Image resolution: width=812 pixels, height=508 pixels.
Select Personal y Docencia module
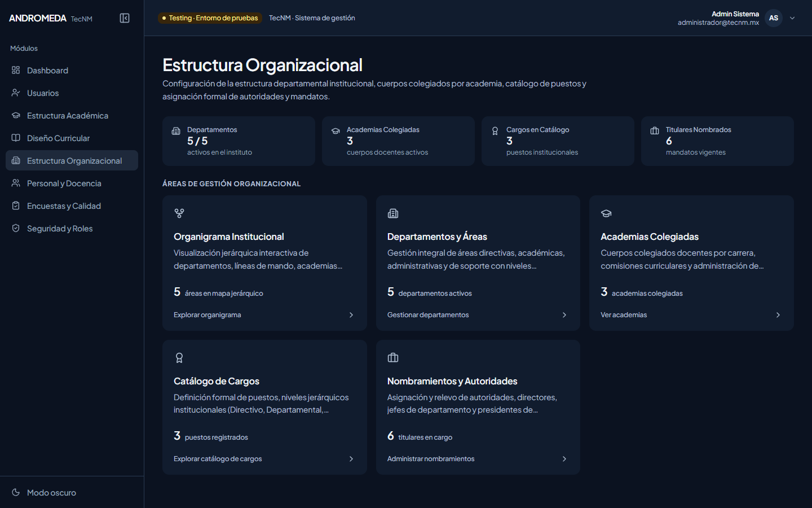point(72,183)
